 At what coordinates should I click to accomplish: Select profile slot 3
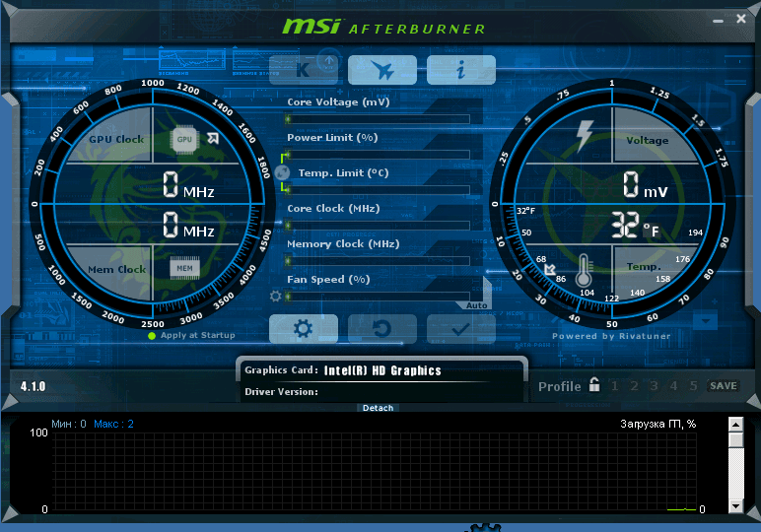(654, 386)
